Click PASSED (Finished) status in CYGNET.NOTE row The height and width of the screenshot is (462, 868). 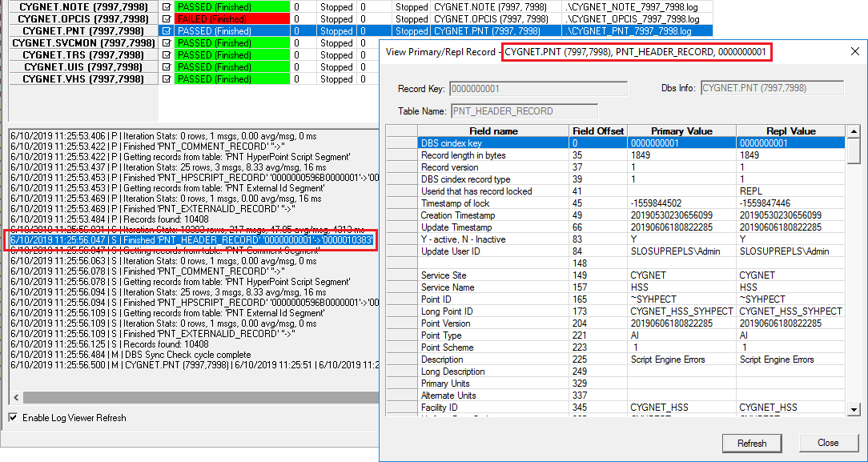[x=232, y=7]
